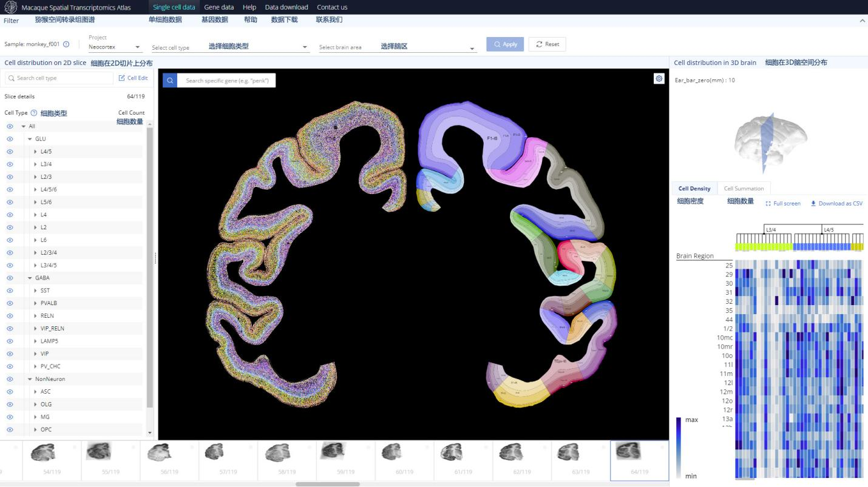
Task: Click the blue gene search magnifier icon
Action: 170,80
